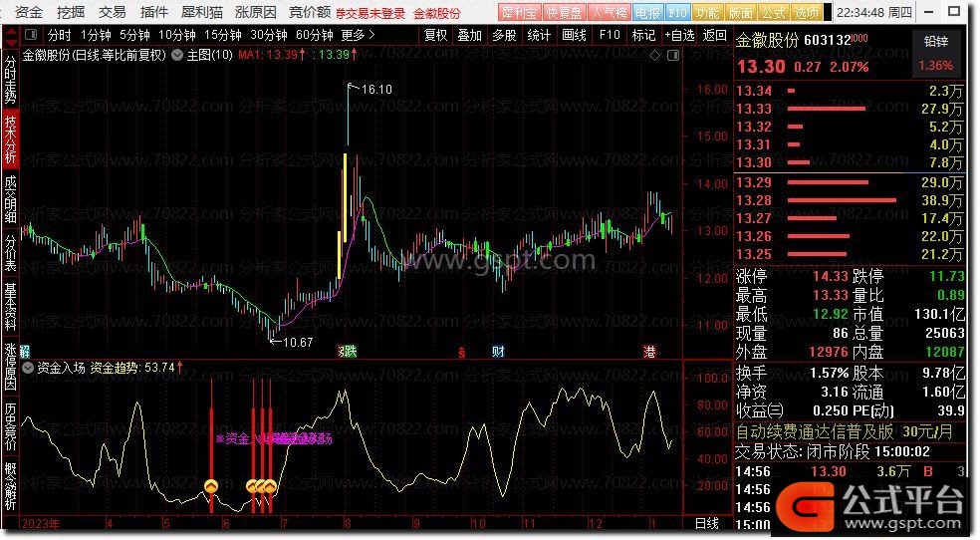Add stock via +自选
This screenshot has height=540, width=980.
679,35
